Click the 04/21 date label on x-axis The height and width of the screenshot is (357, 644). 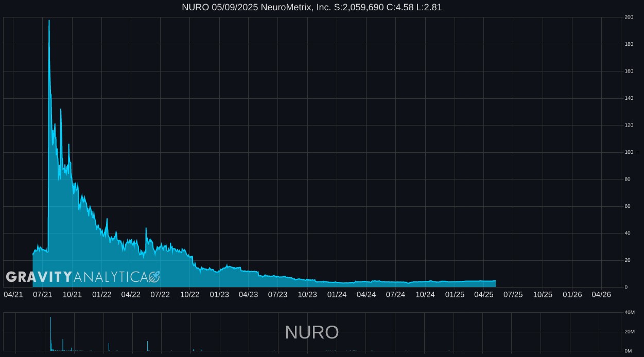click(13, 295)
